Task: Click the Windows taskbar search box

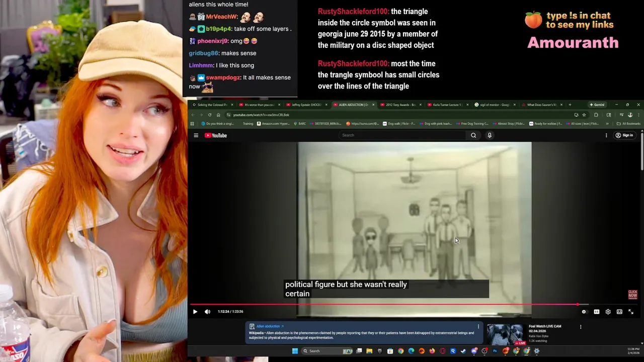Action: pos(327,351)
